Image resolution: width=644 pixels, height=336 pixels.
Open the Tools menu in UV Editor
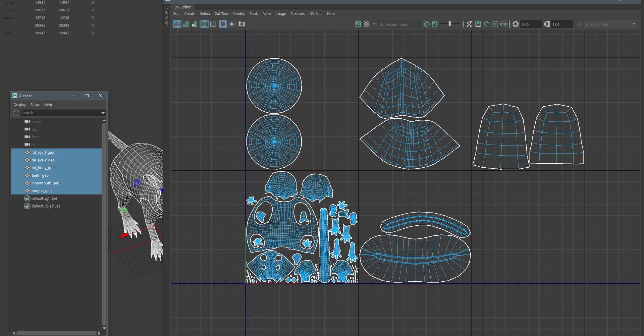[254, 14]
